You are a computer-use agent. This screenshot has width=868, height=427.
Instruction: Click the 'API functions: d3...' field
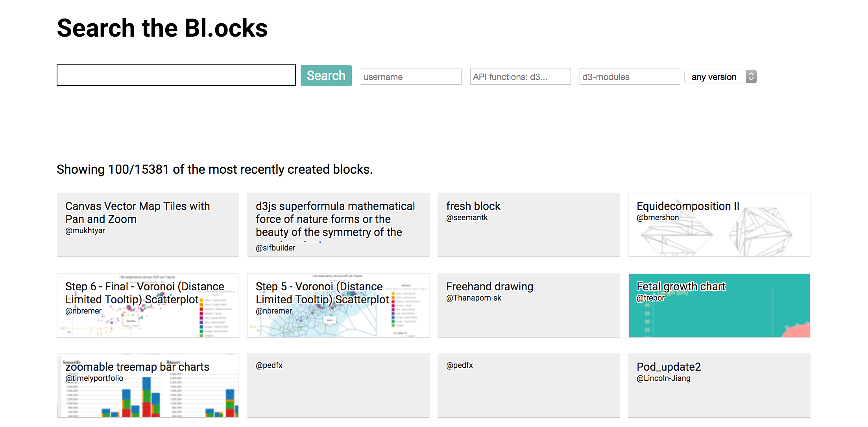point(520,76)
